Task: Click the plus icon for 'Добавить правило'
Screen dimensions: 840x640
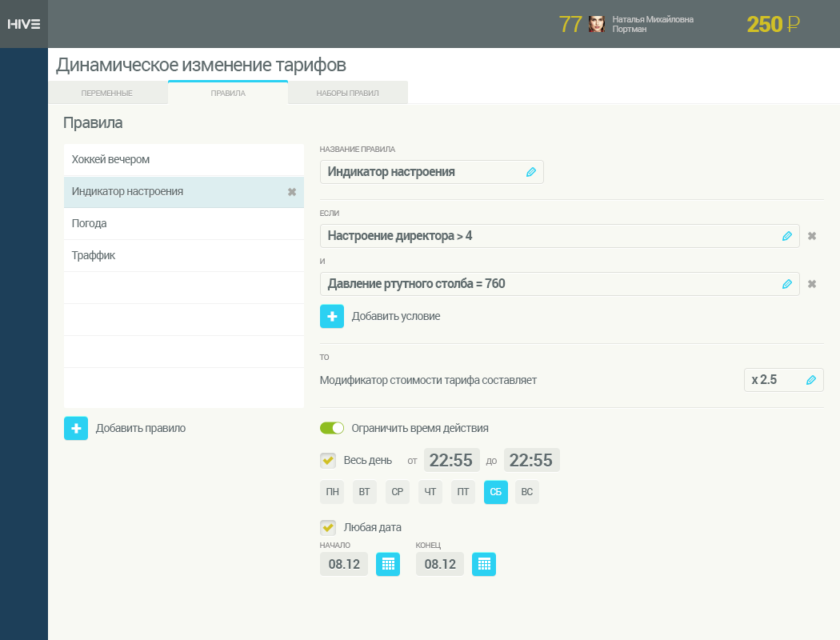Action: (76, 428)
